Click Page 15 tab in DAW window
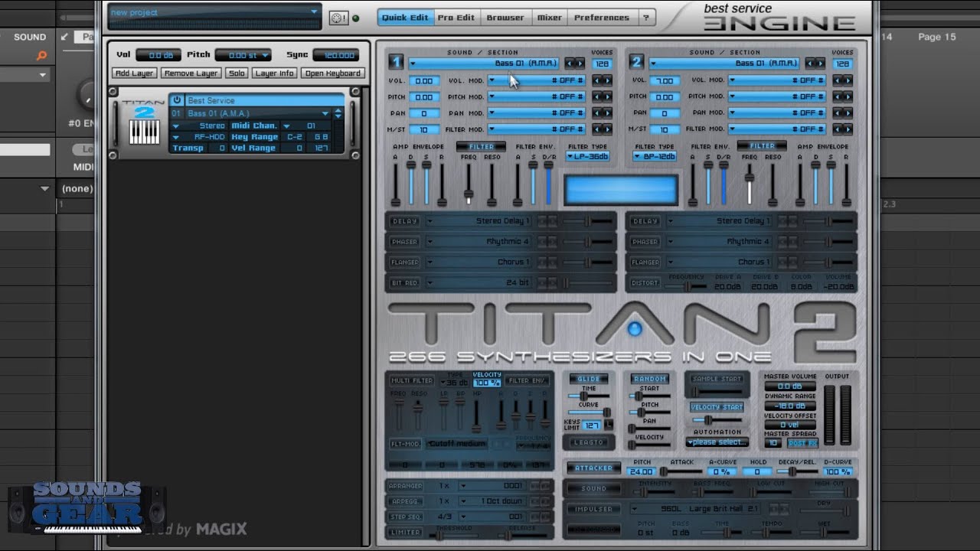The width and height of the screenshot is (980, 551). (x=937, y=37)
